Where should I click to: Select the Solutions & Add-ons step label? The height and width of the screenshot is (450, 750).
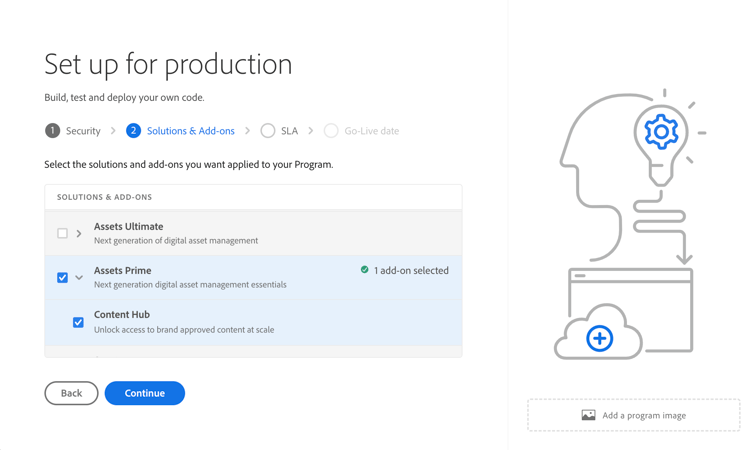coord(190,131)
